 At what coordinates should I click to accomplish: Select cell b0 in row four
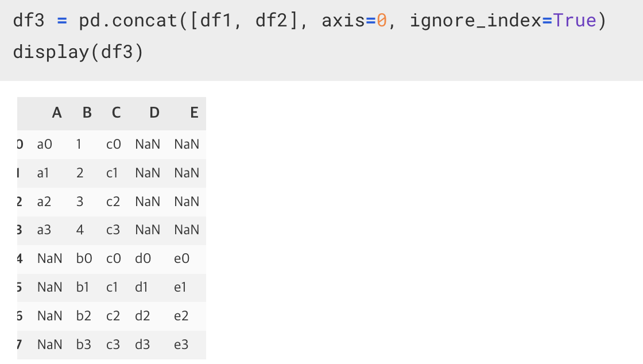click(x=84, y=259)
